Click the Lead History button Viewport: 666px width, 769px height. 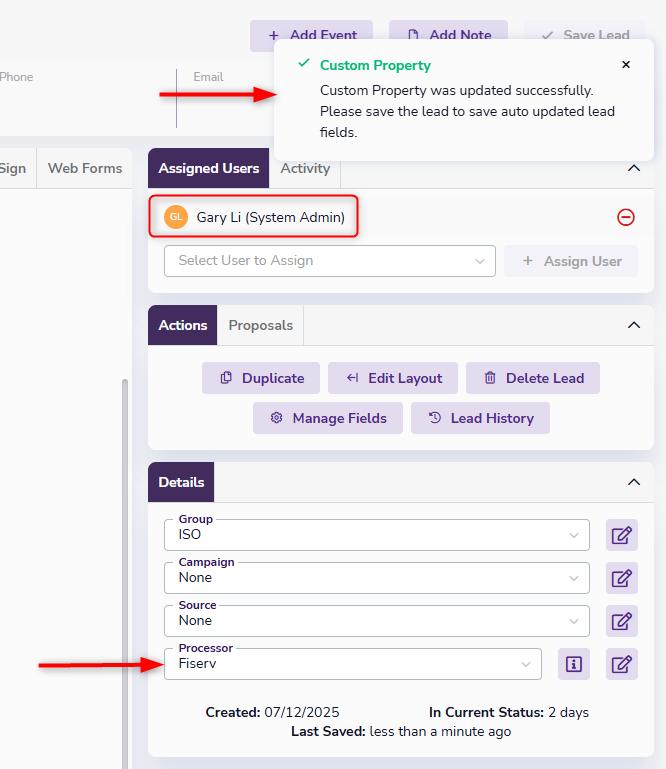(480, 418)
